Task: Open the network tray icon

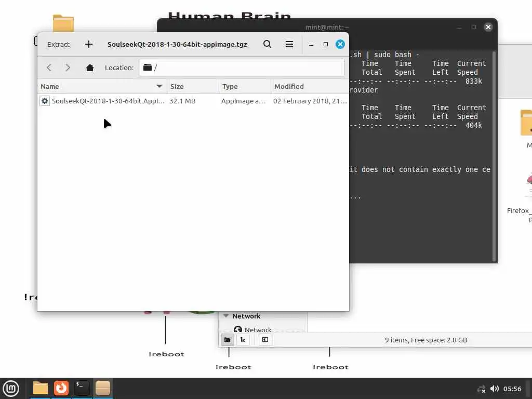Action: tap(482, 389)
